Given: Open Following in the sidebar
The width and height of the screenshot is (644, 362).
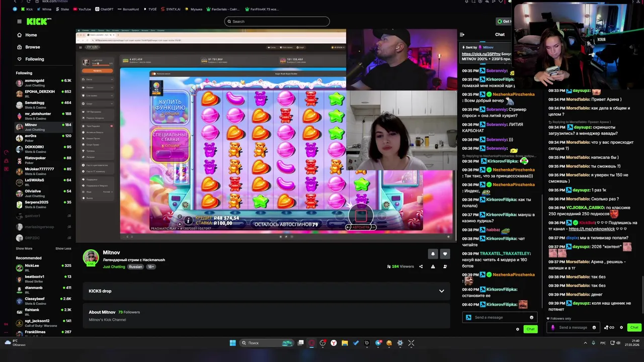Looking at the screenshot, I should click(x=34, y=59).
